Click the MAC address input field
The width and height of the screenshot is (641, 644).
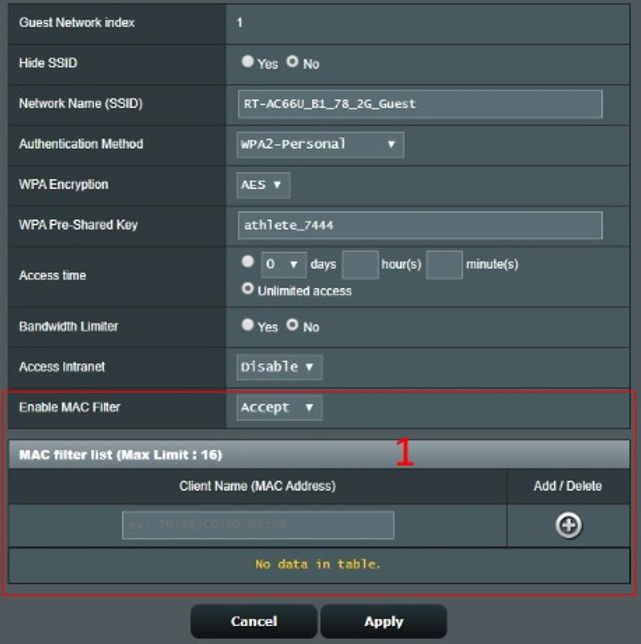pos(258,526)
